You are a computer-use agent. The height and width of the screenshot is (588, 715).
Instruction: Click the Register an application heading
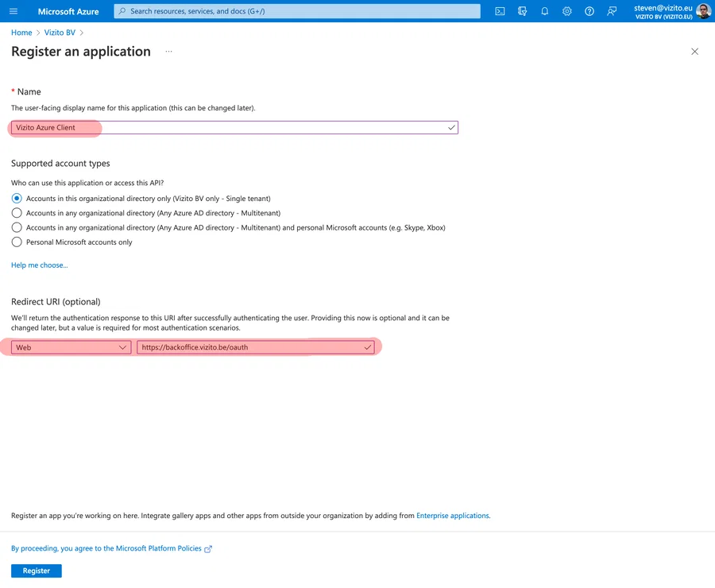coord(81,52)
